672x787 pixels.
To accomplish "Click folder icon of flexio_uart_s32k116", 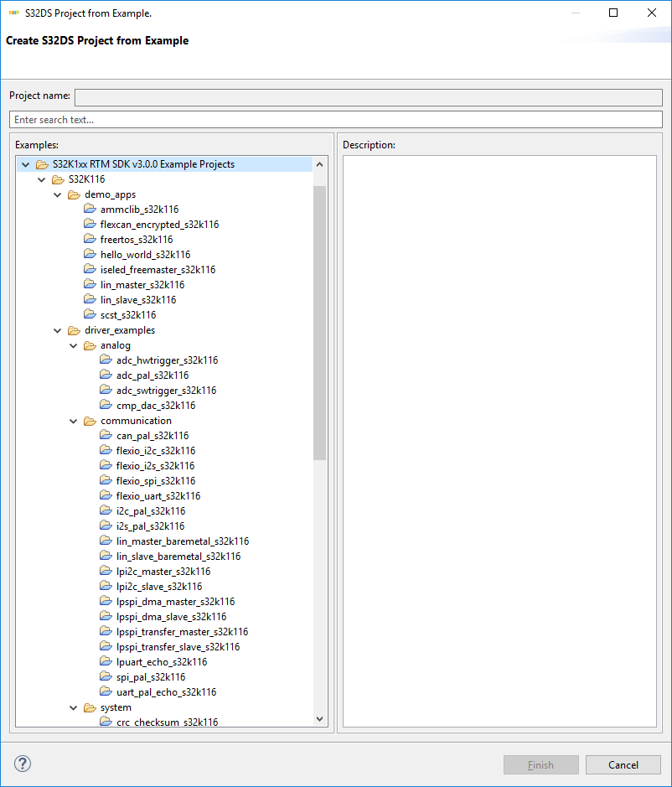I will tap(106, 494).
